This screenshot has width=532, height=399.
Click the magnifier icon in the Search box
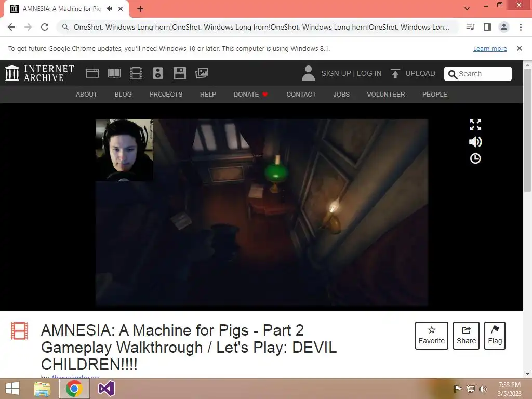(453, 74)
